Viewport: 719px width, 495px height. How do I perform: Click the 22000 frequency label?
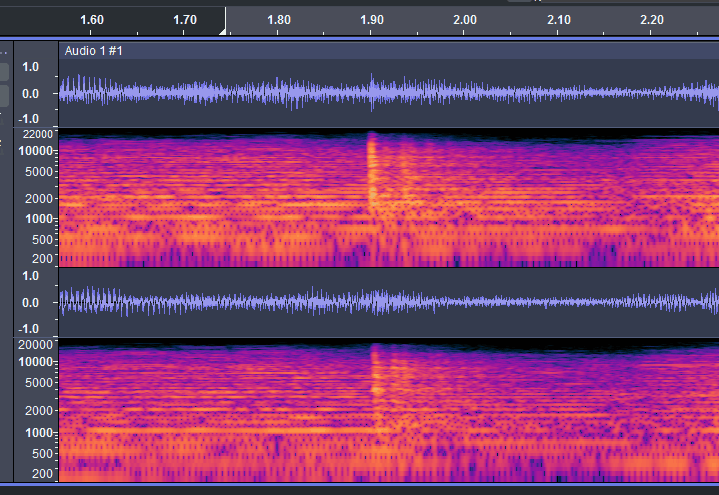38,134
